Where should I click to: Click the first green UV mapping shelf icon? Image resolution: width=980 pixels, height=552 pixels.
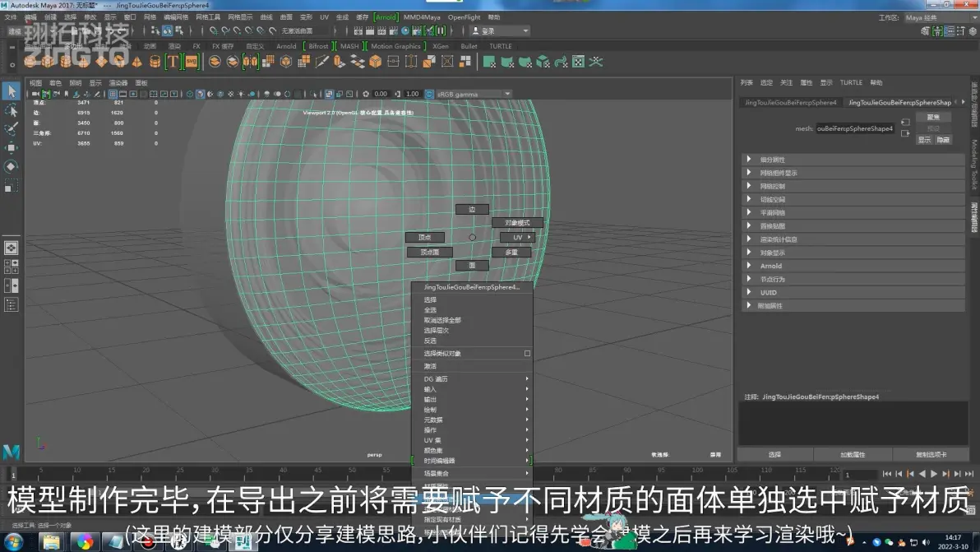point(489,61)
